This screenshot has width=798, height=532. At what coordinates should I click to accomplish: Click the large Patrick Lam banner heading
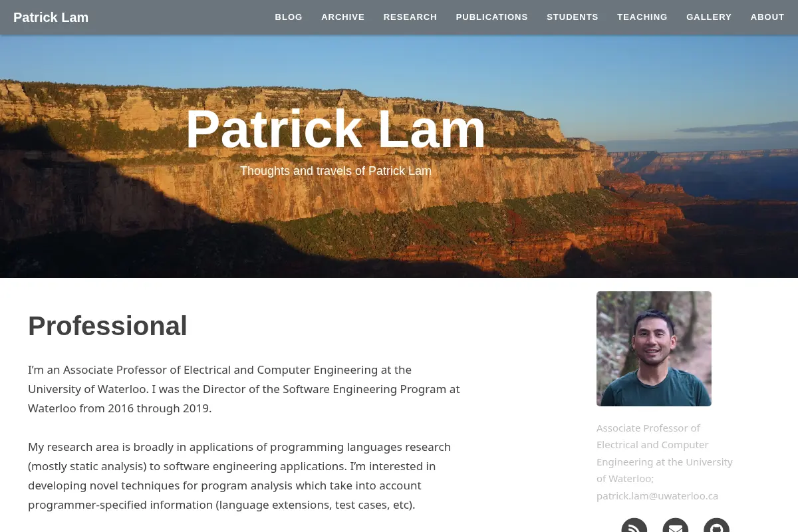336,129
